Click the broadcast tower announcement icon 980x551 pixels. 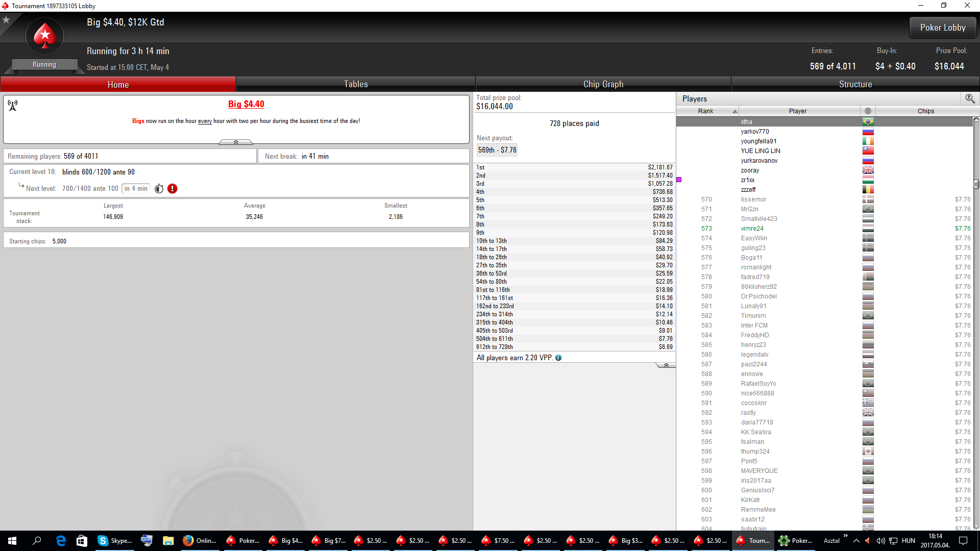point(13,105)
